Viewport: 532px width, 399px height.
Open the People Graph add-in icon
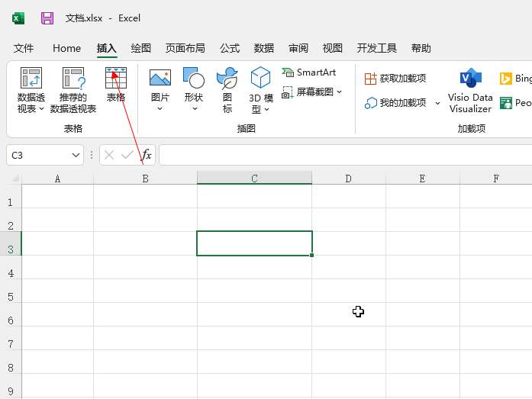505,103
